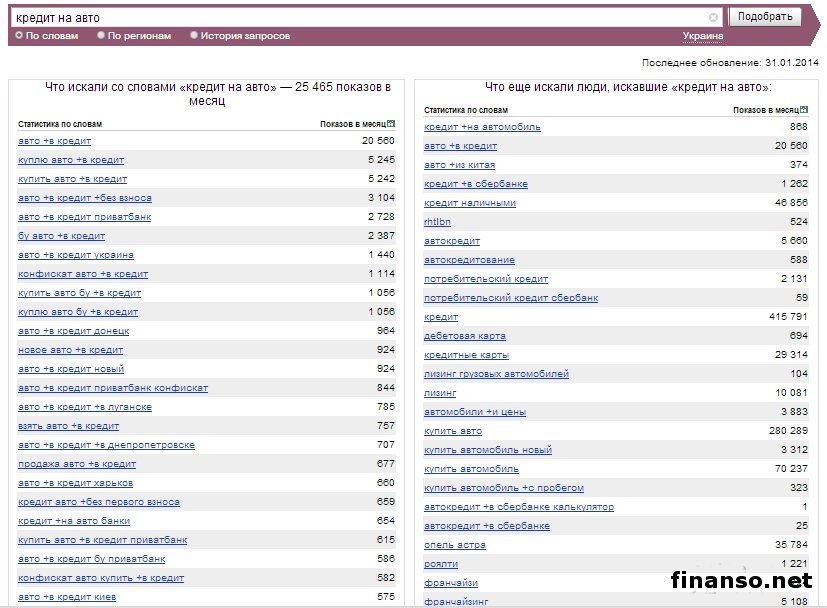This screenshot has height=608, width=827.
Task: Open the 'потребительский кредит сбербанк' link
Action: 511,298
